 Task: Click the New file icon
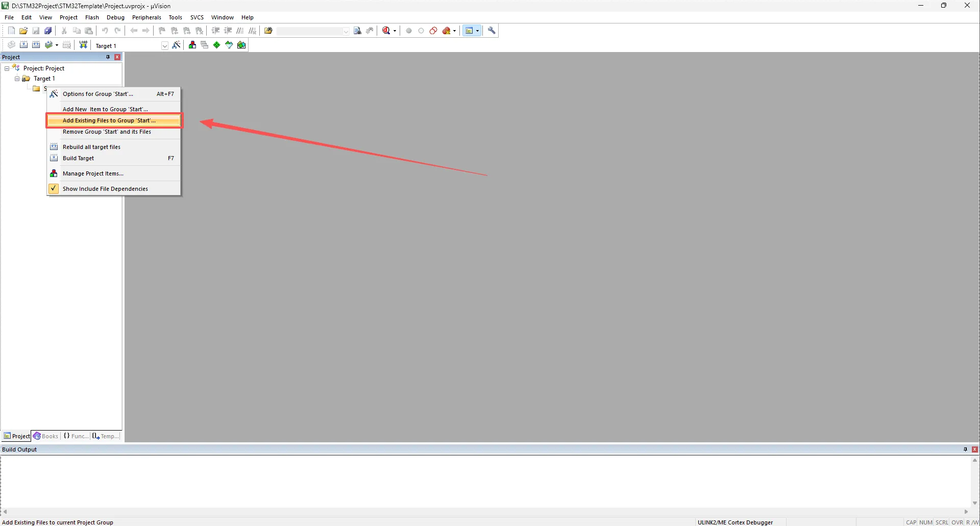(x=11, y=31)
